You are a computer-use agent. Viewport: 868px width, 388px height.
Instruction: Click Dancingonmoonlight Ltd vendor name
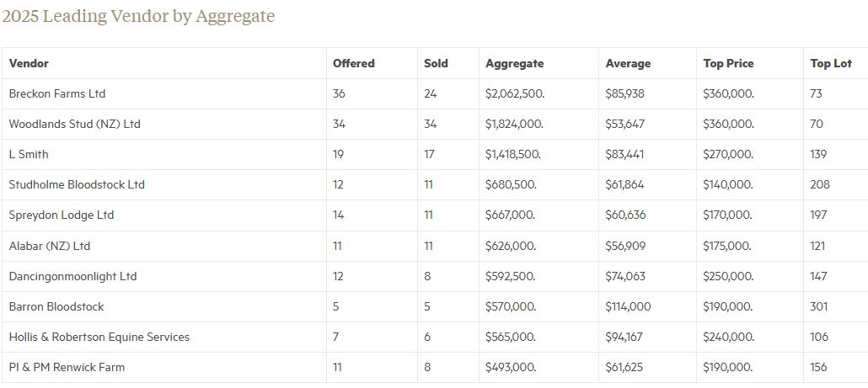tap(72, 276)
